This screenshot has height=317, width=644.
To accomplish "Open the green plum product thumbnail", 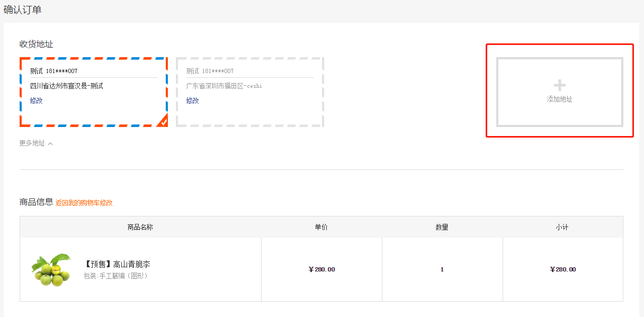I will 51,269.
